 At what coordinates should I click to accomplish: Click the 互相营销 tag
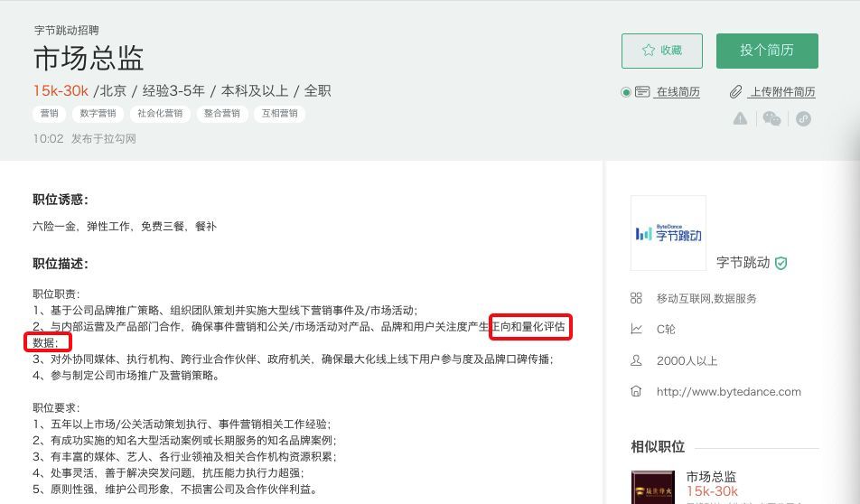pos(279,114)
